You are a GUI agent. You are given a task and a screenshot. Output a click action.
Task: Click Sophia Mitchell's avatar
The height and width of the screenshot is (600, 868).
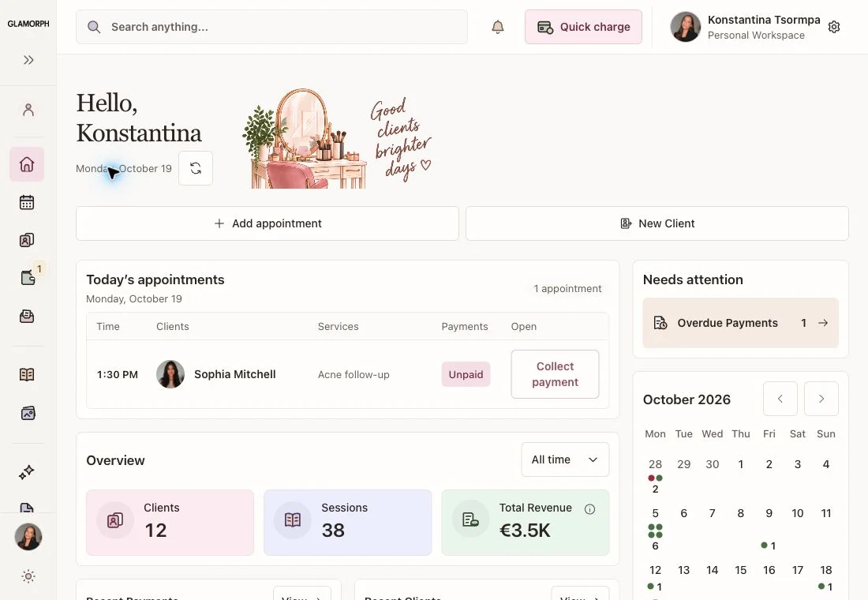click(x=170, y=374)
